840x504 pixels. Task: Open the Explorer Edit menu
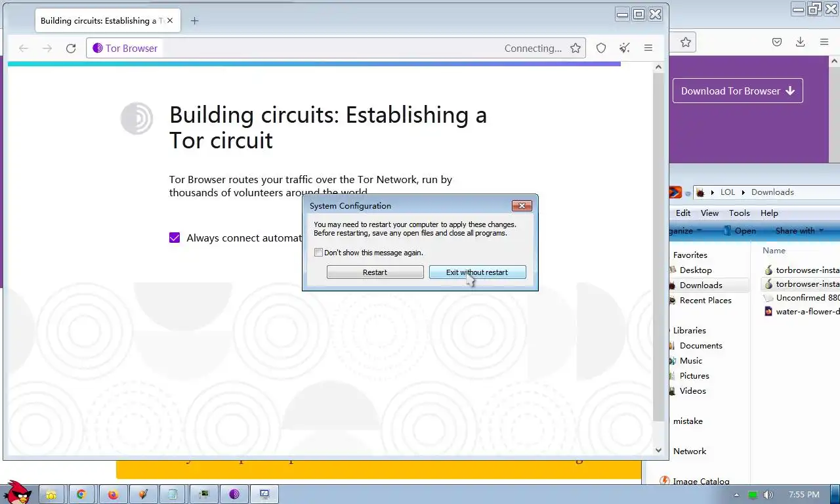click(x=683, y=213)
